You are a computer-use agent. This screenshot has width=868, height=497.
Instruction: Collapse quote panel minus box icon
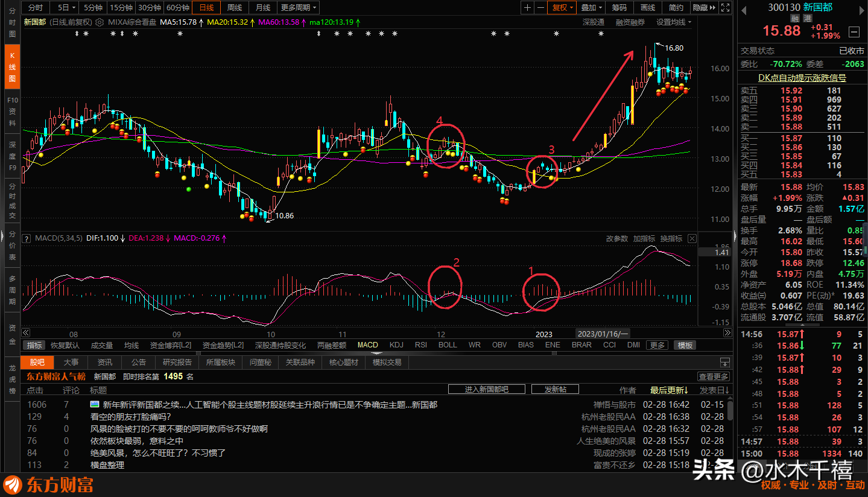854,32
